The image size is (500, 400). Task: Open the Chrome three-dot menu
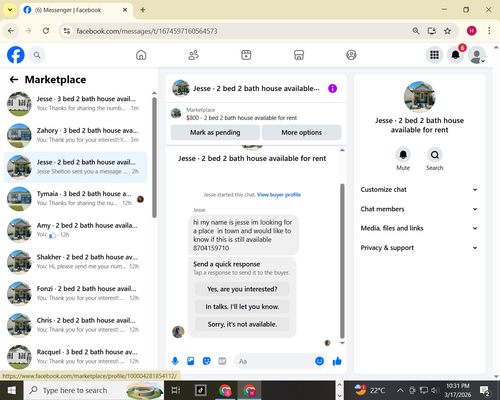tap(489, 31)
